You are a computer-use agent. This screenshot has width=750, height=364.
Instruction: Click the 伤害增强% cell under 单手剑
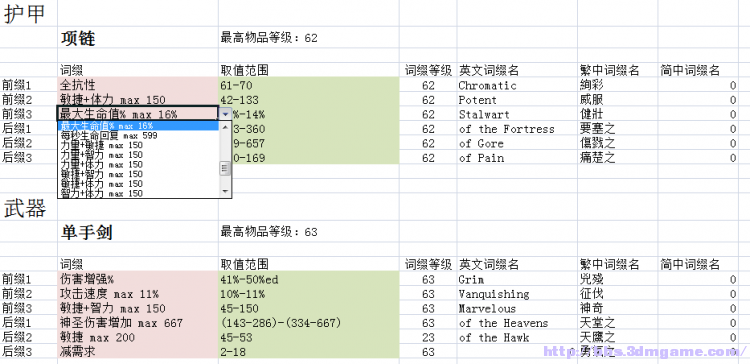tap(138, 279)
